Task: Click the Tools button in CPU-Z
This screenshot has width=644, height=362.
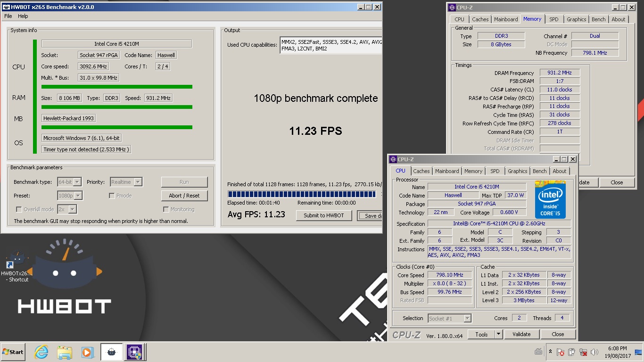Action: tap(481, 334)
